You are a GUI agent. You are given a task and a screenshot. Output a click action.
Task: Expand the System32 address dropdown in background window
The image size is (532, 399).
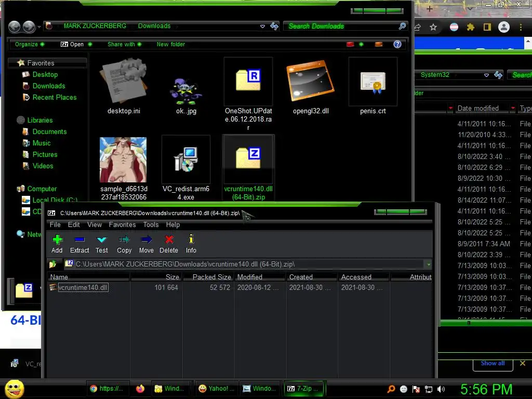click(486, 75)
